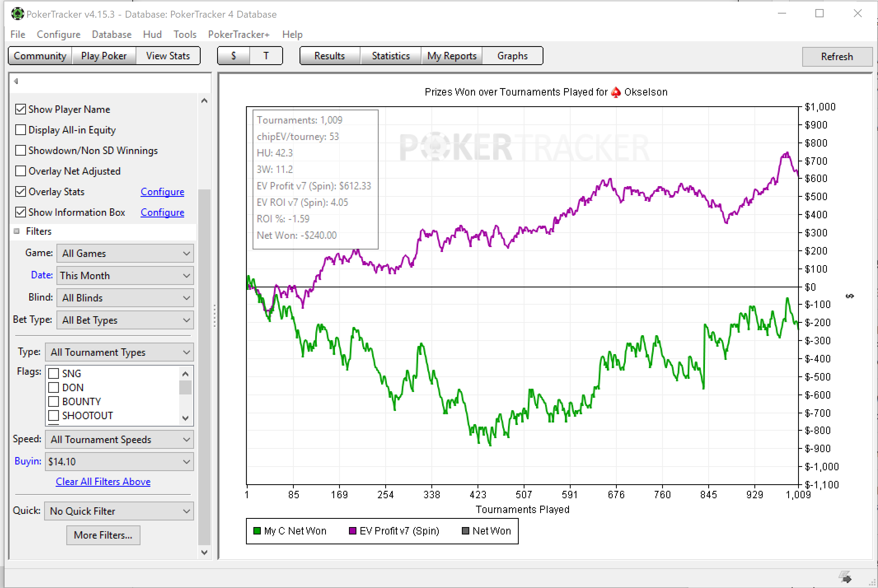Open the Date filter dropdown
This screenshot has height=588, width=878.
pyautogui.click(x=125, y=275)
